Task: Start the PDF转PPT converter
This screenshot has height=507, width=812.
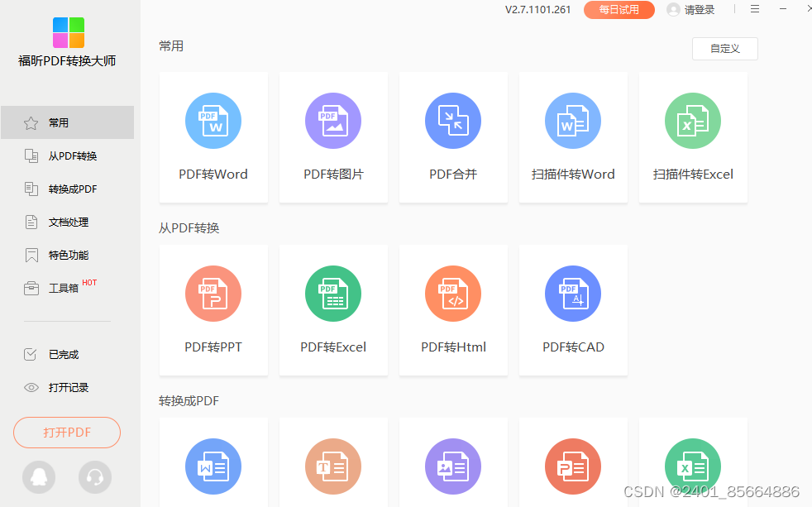Action: 213,310
